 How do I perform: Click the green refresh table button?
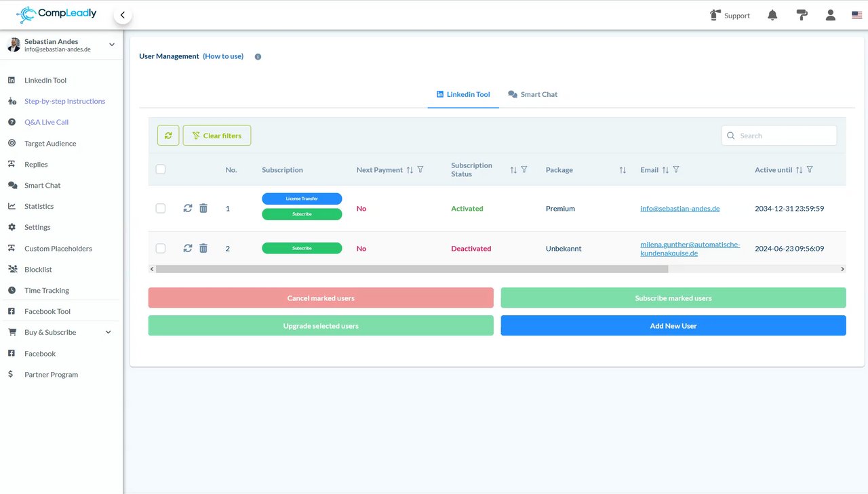pyautogui.click(x=168, y=136)
